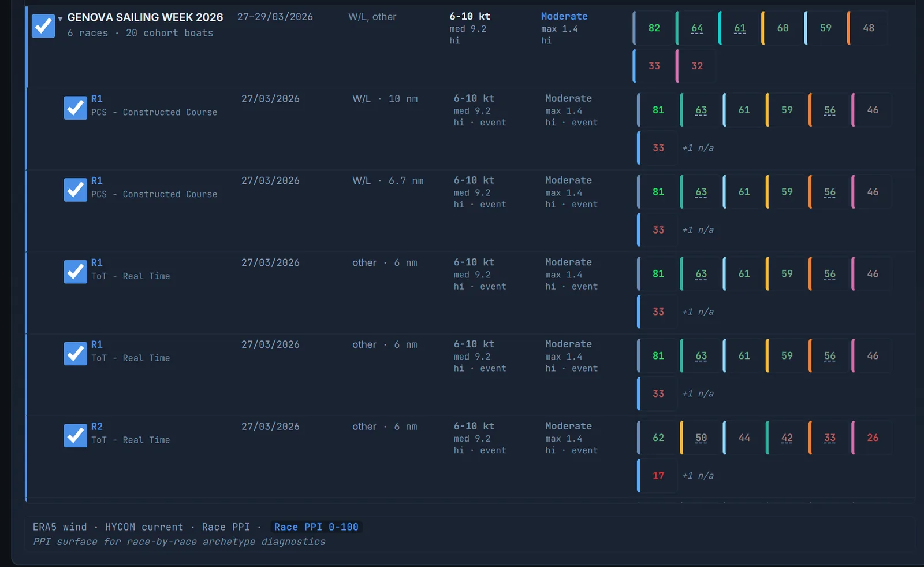This screenshot has height=567, width=924.
Task: Open the Genova Sailing Week 2026 title
Action: pos(145,17)
